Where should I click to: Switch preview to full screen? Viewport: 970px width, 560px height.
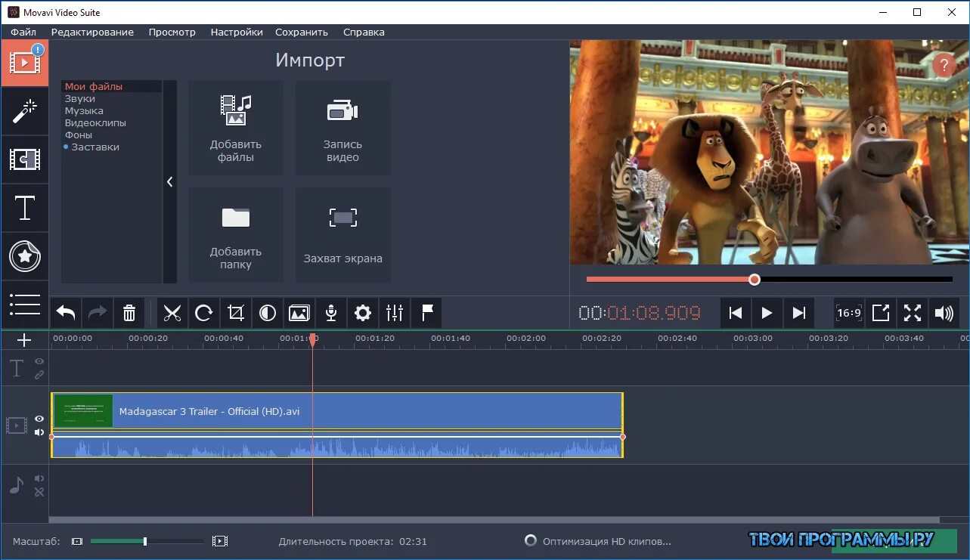click(913, 313)
